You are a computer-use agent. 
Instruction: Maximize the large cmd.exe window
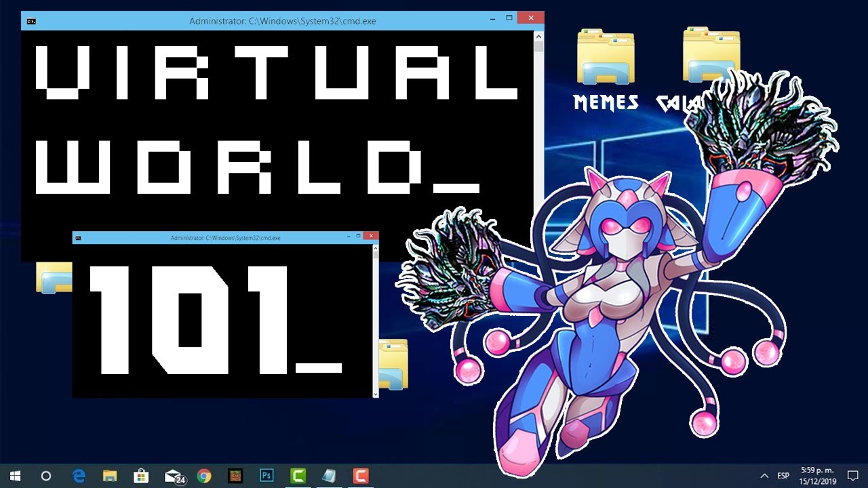click(x=509, y=19)
